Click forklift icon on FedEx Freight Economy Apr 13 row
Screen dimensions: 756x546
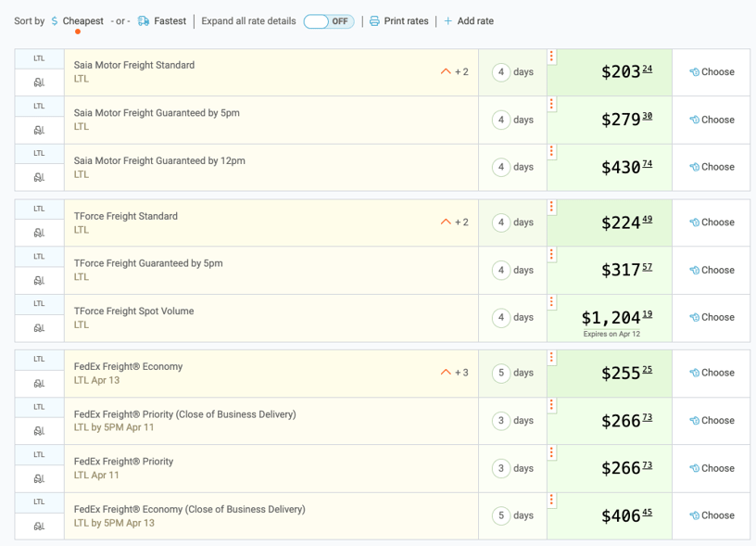[x=39, y=384]
